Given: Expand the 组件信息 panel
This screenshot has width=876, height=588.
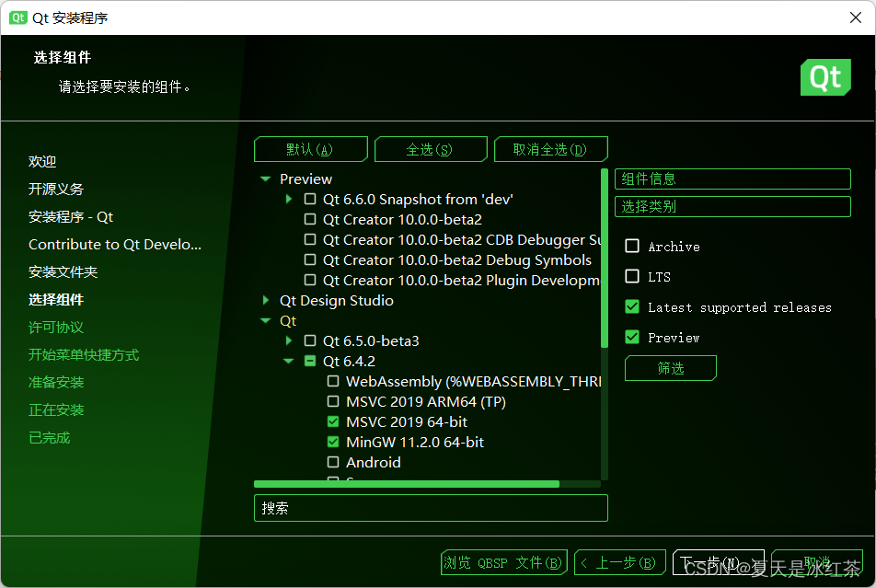Looking at the screenshot, I should (732, 179).
